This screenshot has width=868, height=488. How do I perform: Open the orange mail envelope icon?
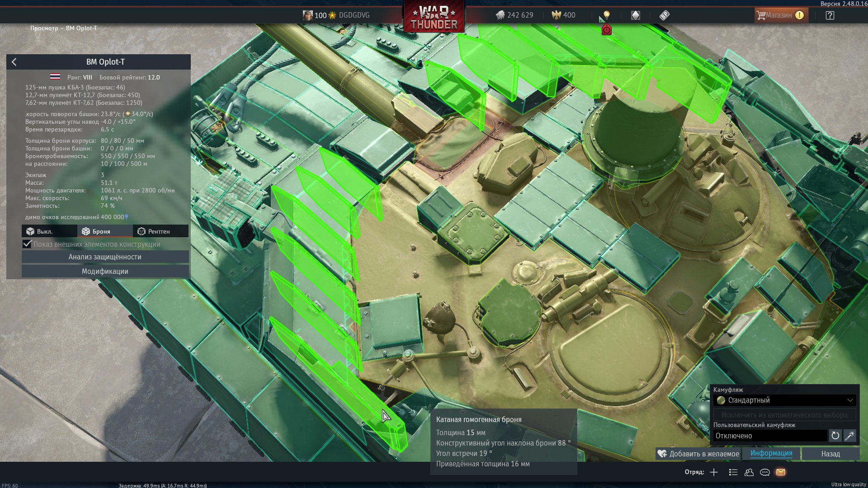tap(781, 472)
